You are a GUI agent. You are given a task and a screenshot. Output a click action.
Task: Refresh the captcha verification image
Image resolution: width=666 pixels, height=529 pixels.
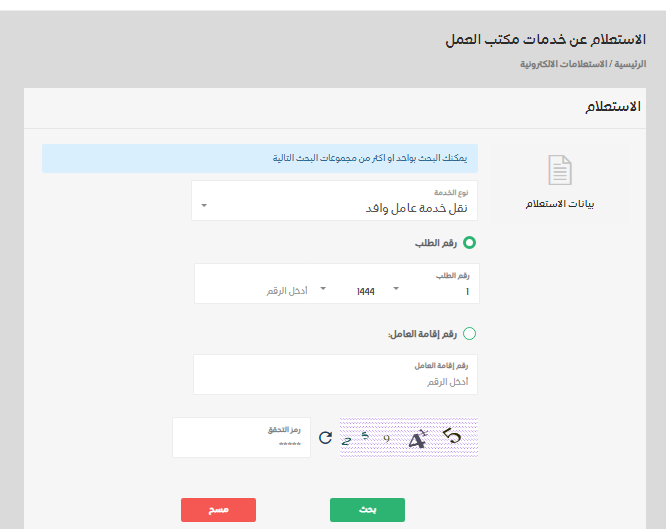point(325,437)
